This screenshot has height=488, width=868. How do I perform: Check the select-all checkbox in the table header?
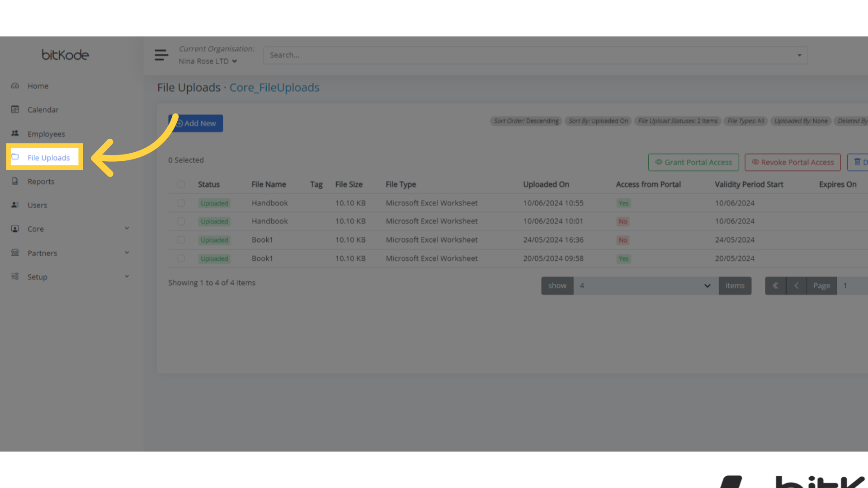[x=181, y=184]
